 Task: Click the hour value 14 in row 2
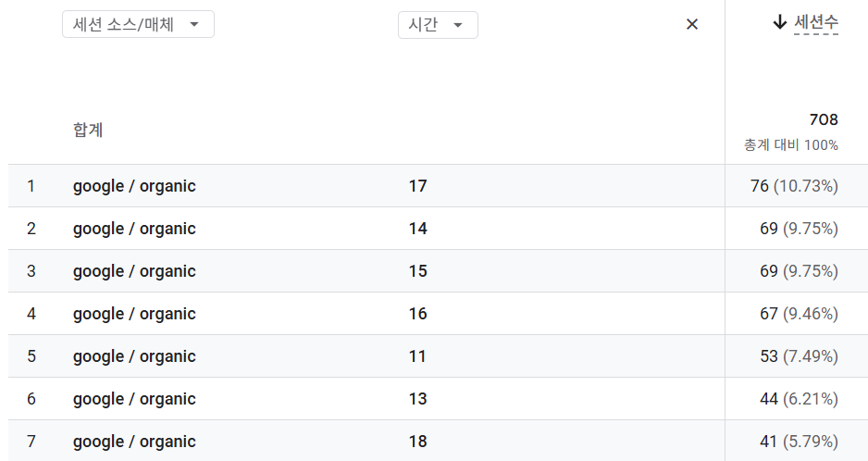coord(417,229)
